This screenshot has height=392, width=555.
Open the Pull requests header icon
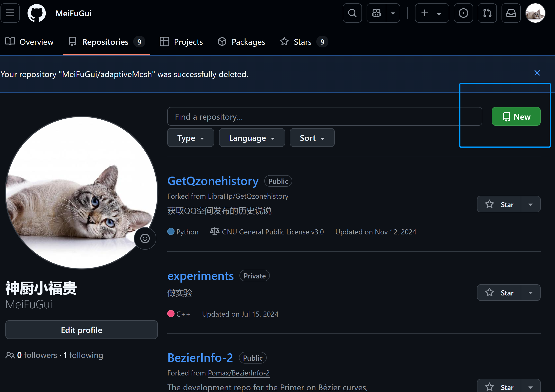coord(487,13)
